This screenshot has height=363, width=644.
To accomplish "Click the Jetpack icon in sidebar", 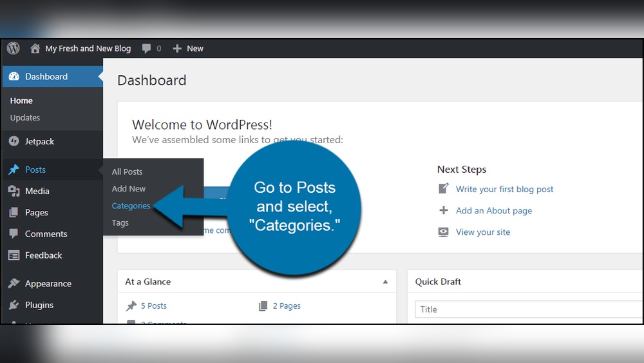I will click(14, 141).
